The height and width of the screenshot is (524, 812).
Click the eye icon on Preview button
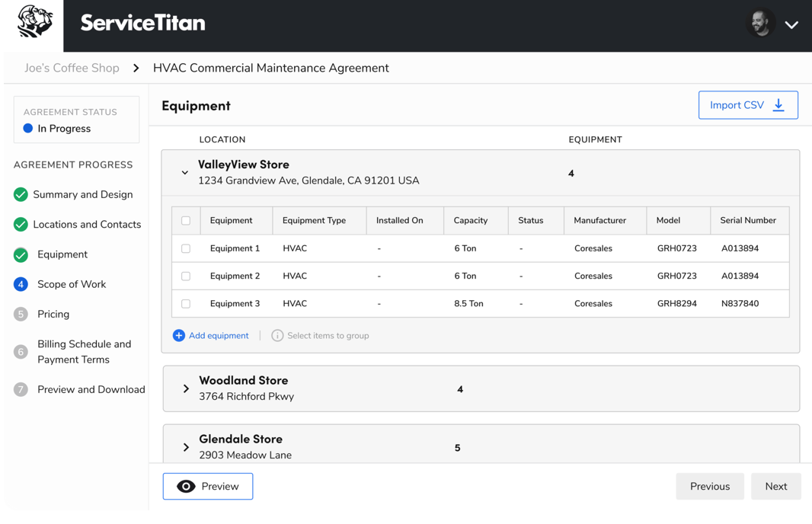pos(186,486)
